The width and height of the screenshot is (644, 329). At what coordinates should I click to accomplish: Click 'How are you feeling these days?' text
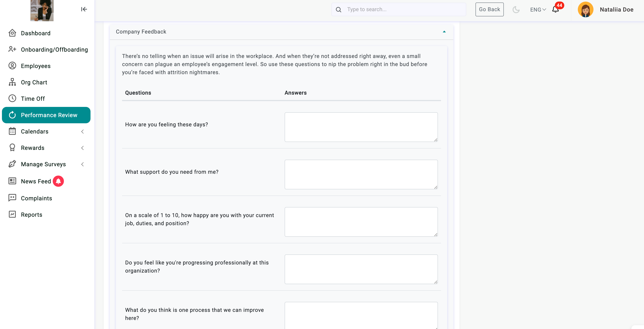[x=167, y=124]
